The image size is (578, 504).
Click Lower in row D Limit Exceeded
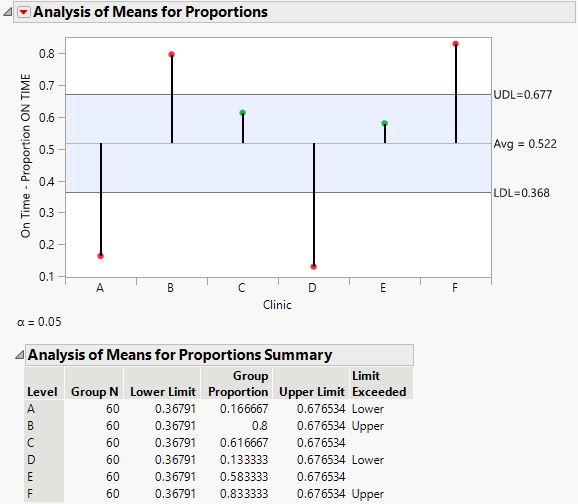pos(368,460)
